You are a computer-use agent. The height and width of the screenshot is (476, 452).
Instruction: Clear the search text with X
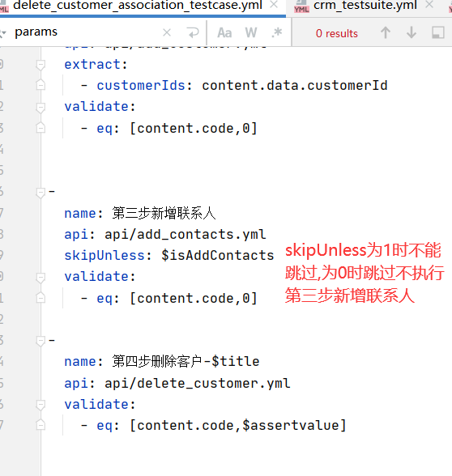coord(167,32)
